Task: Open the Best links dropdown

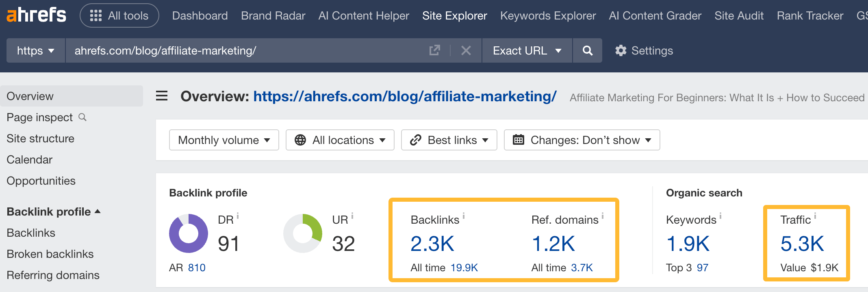Action: (x=449, y=140)
